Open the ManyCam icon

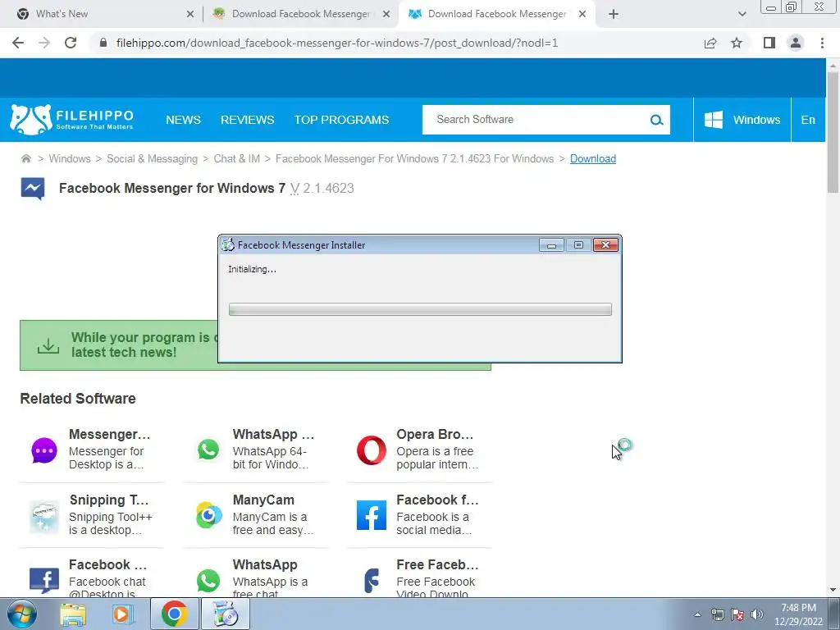tap(208, 515)
